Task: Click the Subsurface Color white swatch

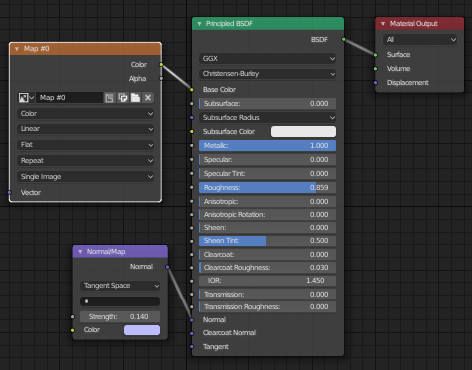Action: [303, 132]
